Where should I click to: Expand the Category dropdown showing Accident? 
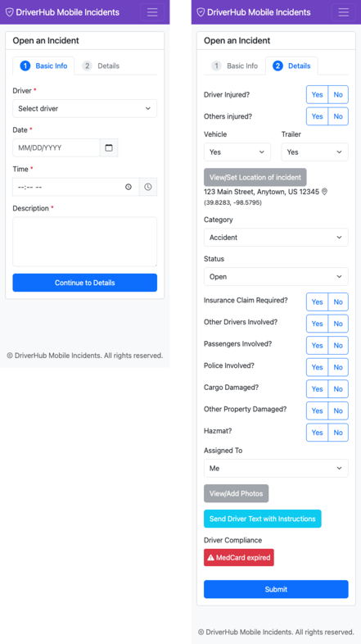click(x=276, y=238)
